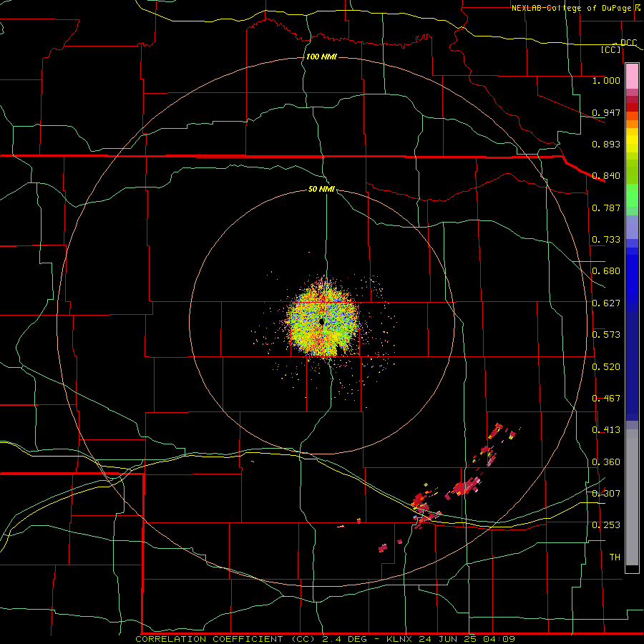The width and height of the screenshot is (644, 644).
Task: Select the 0.413 scale value
Action: coord(606,430)
